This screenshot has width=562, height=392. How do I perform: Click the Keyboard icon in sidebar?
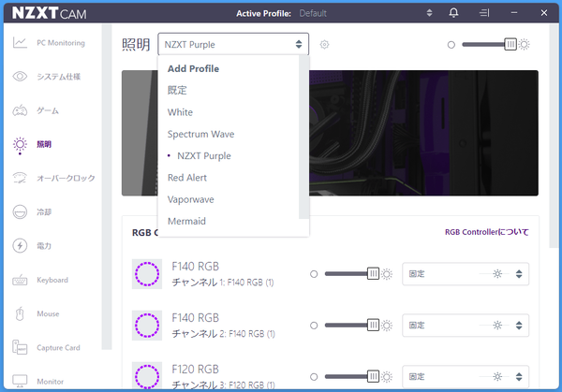20,280
